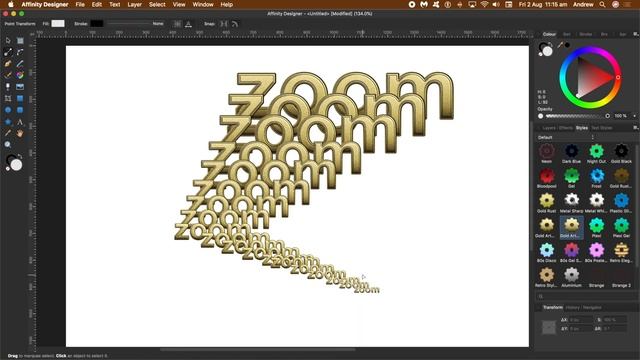Select the Transparency tool

(8, 87)
